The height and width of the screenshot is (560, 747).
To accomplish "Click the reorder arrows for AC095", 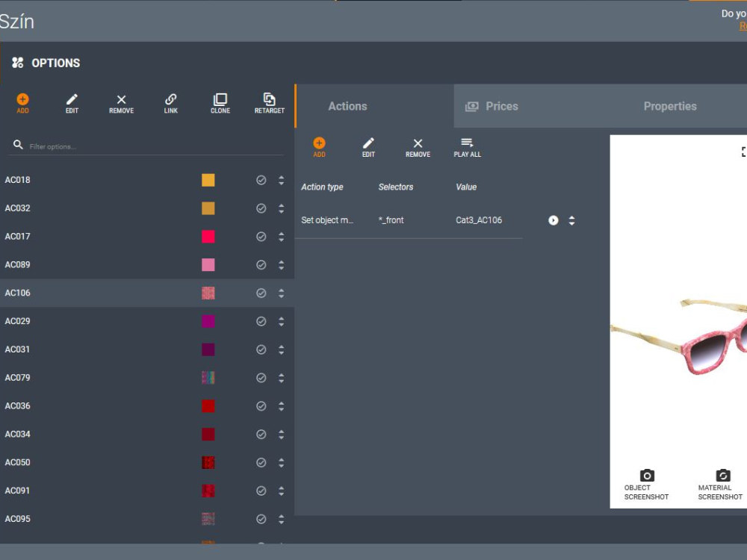I will point(281,519).
